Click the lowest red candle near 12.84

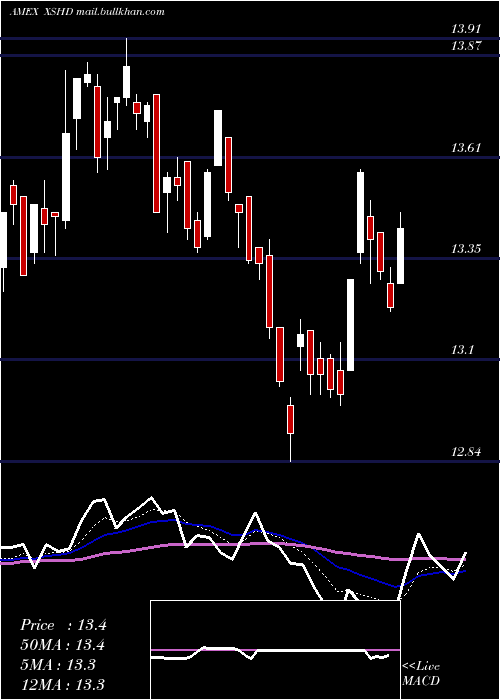point(291,419)
